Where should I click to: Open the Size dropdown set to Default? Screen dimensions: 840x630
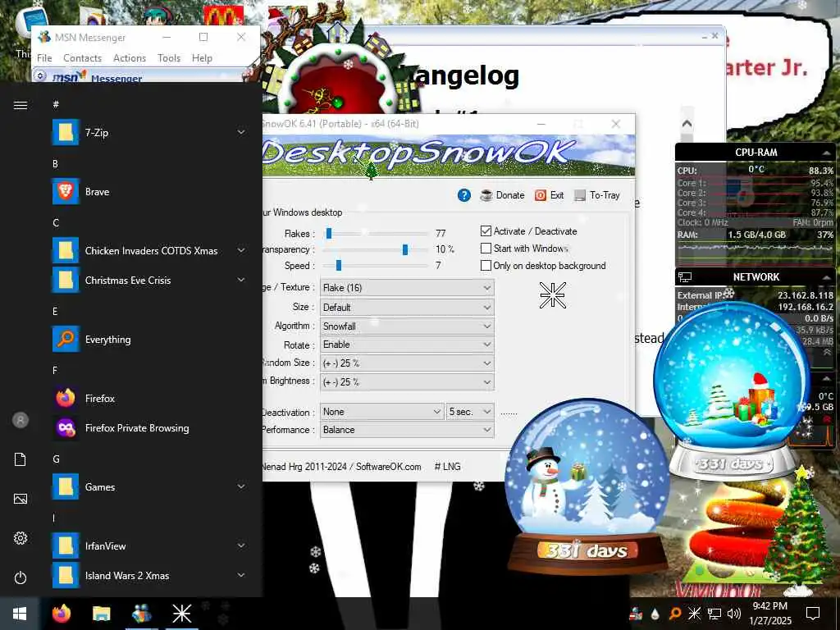pos(407,308)
